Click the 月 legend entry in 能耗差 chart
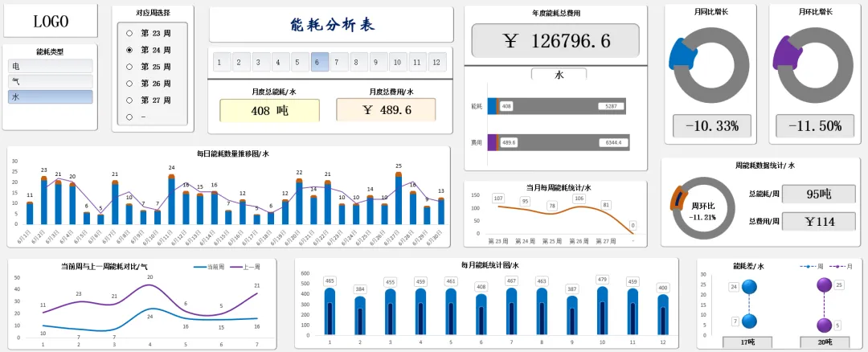 [x=842, y=267]
